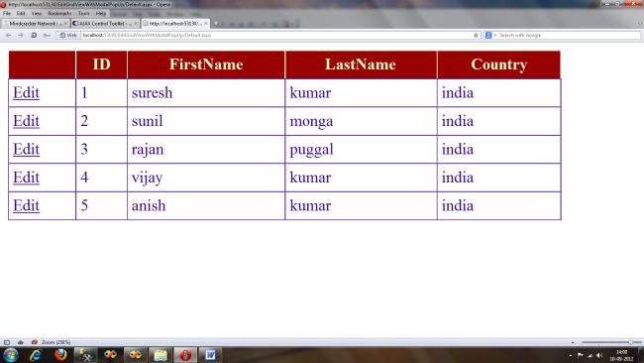Open the Bookmarks menu
The image size is (644, 363).
click(x=59, y=13)
